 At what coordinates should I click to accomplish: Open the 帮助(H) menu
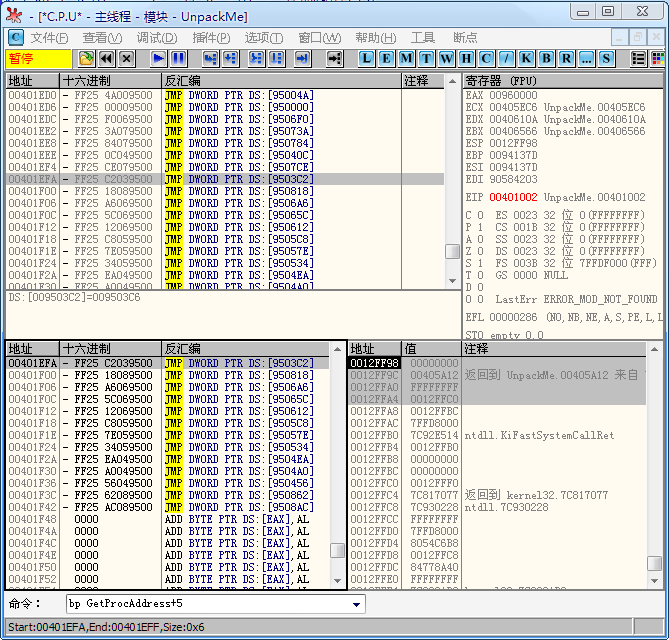click(376, 38)
